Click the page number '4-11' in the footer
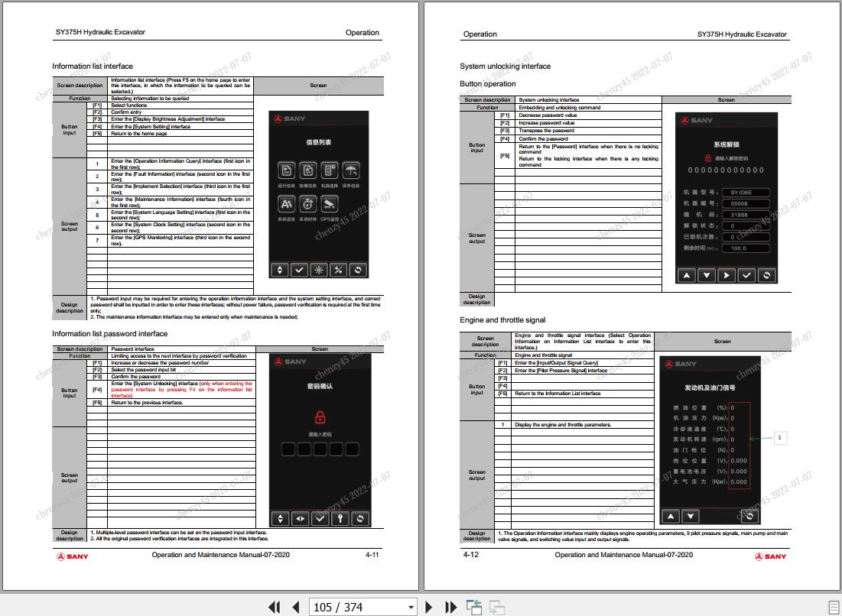This screenshot has width=842, height=616. 372,555
